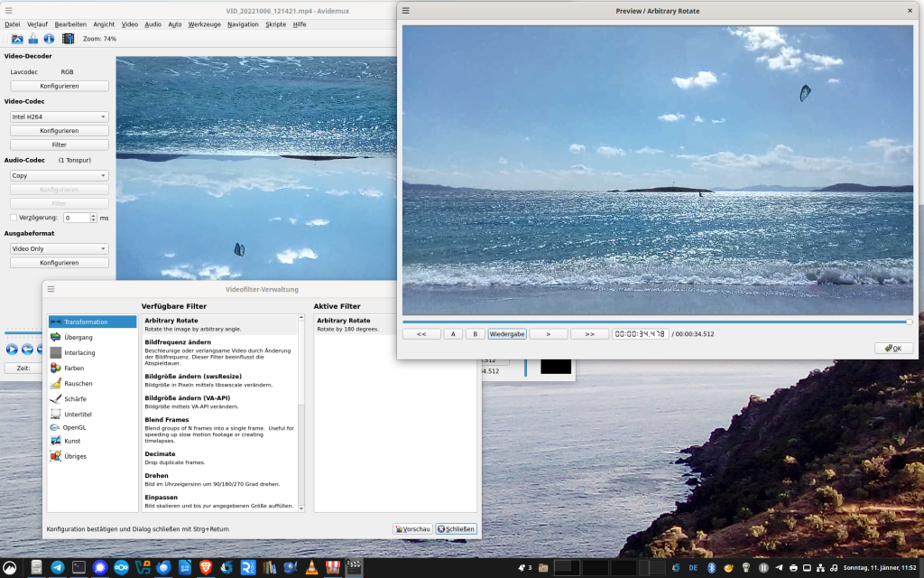Open the Untertitel filter category

point(78,414)
